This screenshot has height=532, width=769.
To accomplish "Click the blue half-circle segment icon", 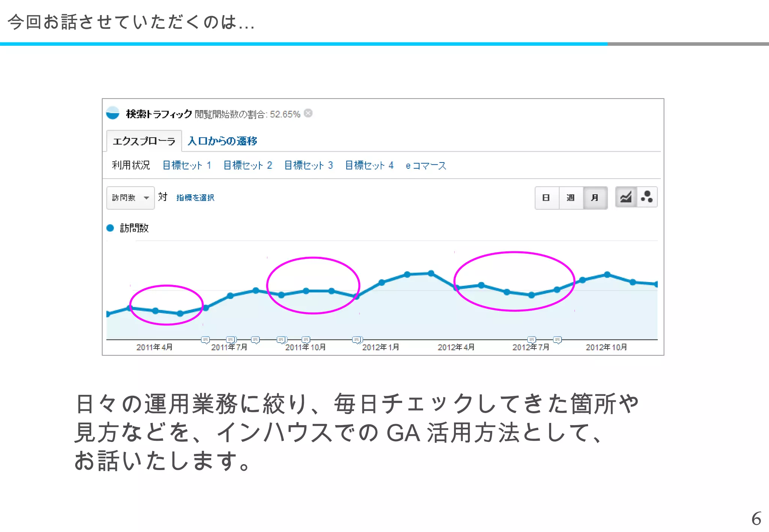I will (113, 113).
